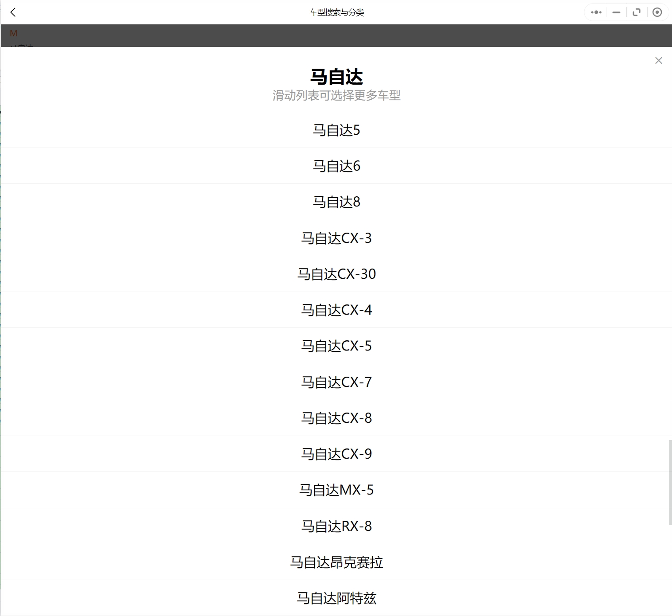Toggle the expand window icon

[x=637, y=12]
